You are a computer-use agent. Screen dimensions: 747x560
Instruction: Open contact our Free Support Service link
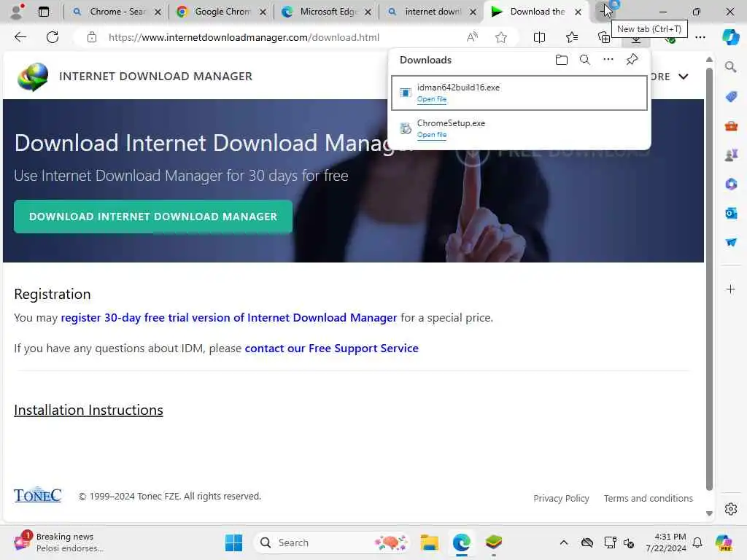point(332,348)
